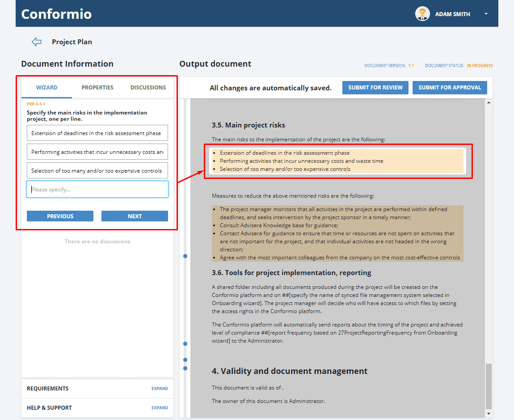The width and height of the screenshot is (514, 420).
Task: Click the '3.5. Main project risks' heading
Action: coord(248,125)
